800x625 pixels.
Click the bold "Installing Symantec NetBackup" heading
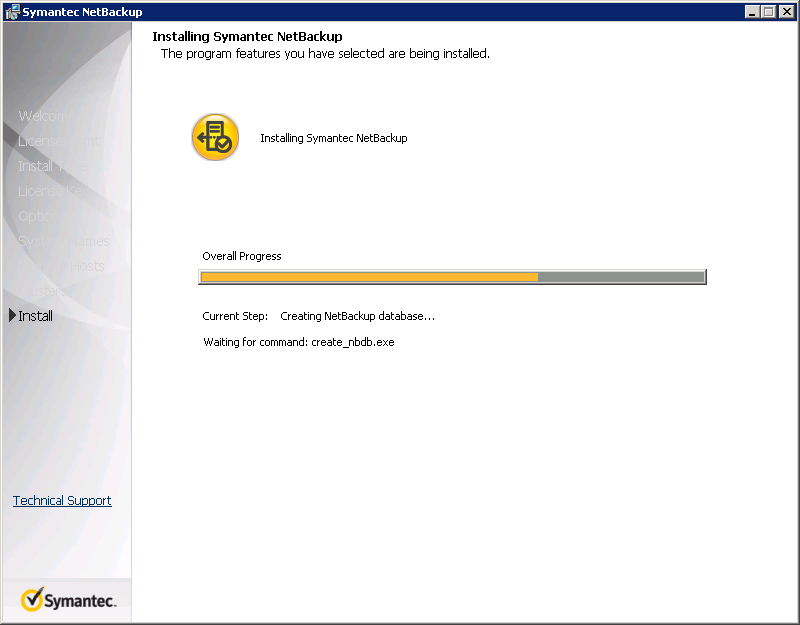tap(247, 37)
